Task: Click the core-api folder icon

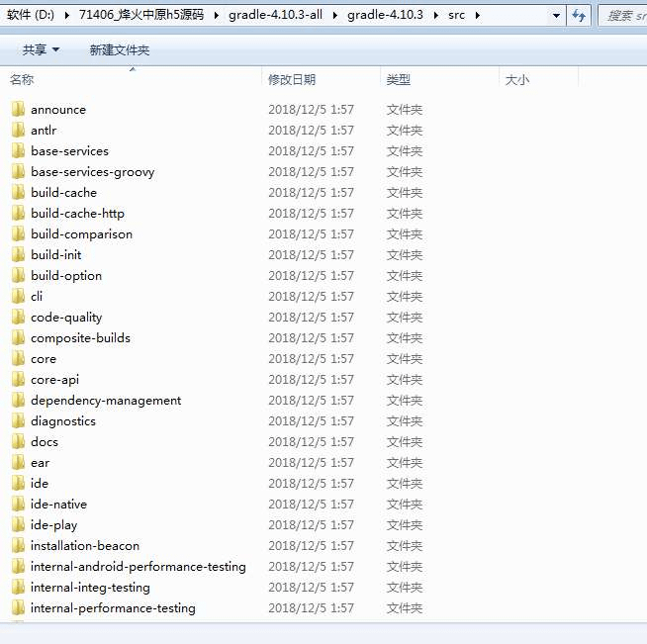Action: 18,379
